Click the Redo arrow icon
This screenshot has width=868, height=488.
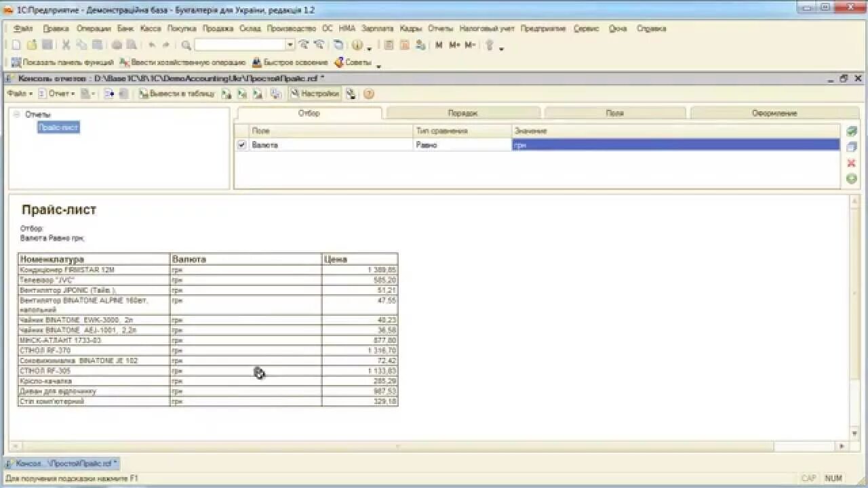tap(165, 45)
